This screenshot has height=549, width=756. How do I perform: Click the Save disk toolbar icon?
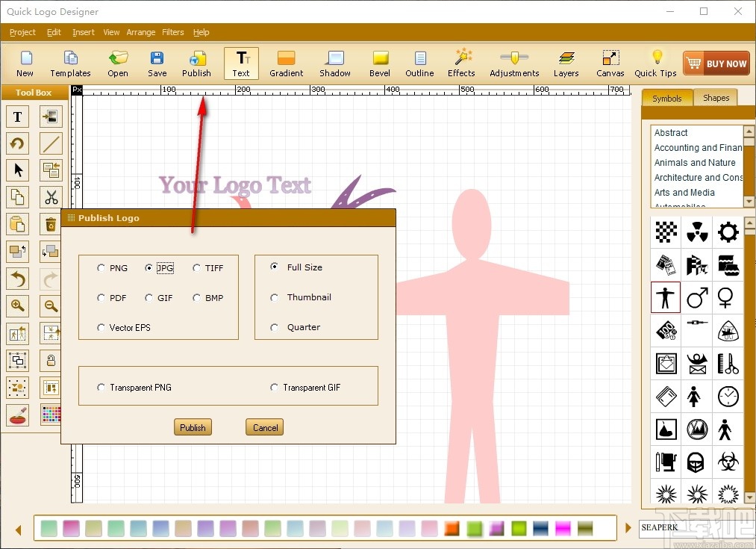(157, 63)
